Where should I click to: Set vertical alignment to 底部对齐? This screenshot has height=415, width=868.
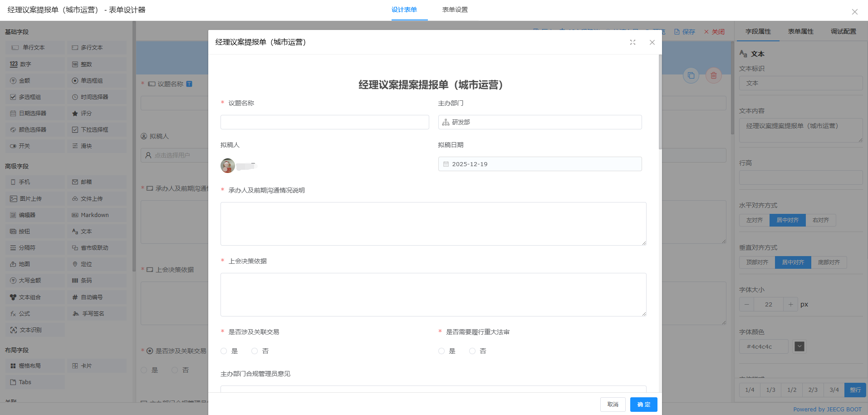click(x=829, y=262)
